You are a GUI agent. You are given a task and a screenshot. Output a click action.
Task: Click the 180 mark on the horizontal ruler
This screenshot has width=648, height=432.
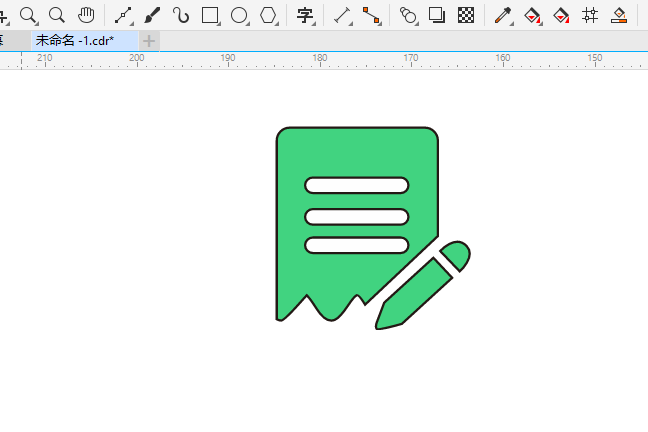click(x=320, y=58)
